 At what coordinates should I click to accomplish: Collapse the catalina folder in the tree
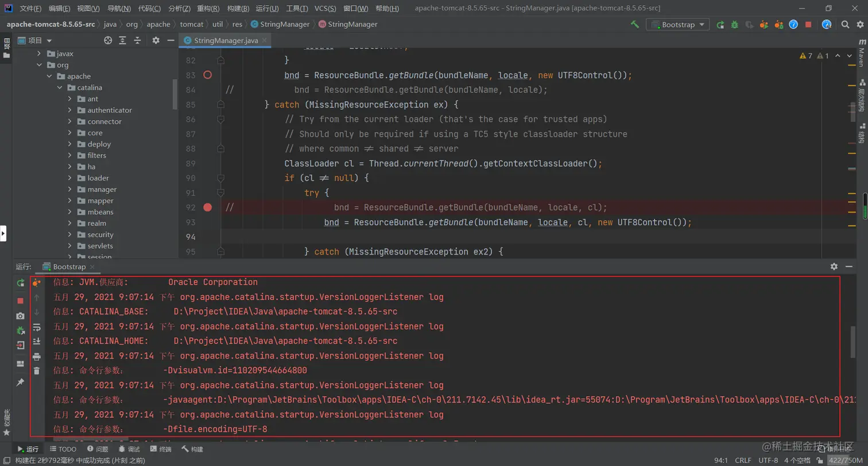point(60,88)
